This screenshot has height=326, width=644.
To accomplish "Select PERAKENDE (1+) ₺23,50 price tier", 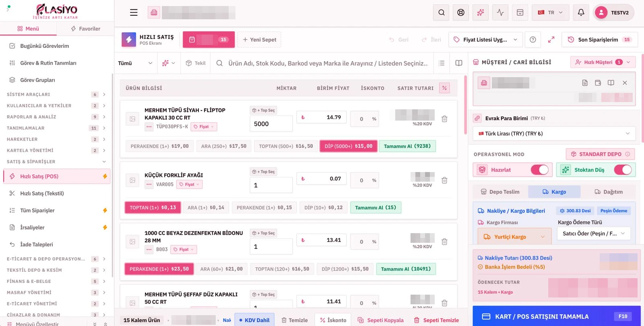I will (x=159, y=269).
